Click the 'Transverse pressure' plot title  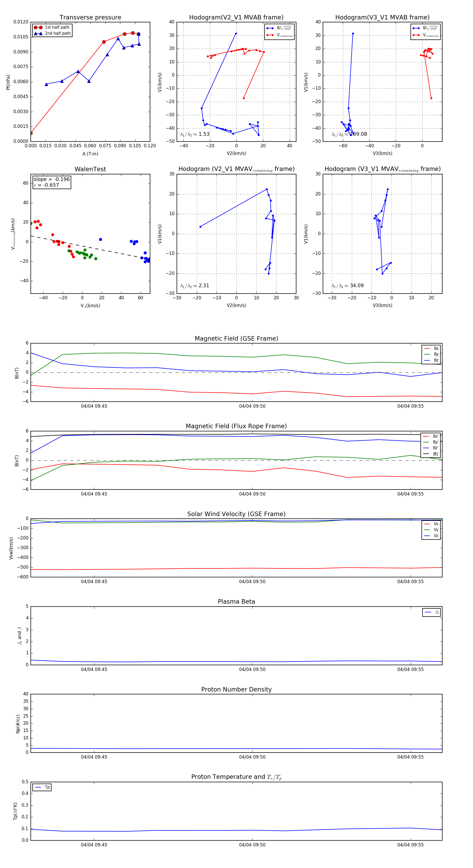[x=90, y=17]
